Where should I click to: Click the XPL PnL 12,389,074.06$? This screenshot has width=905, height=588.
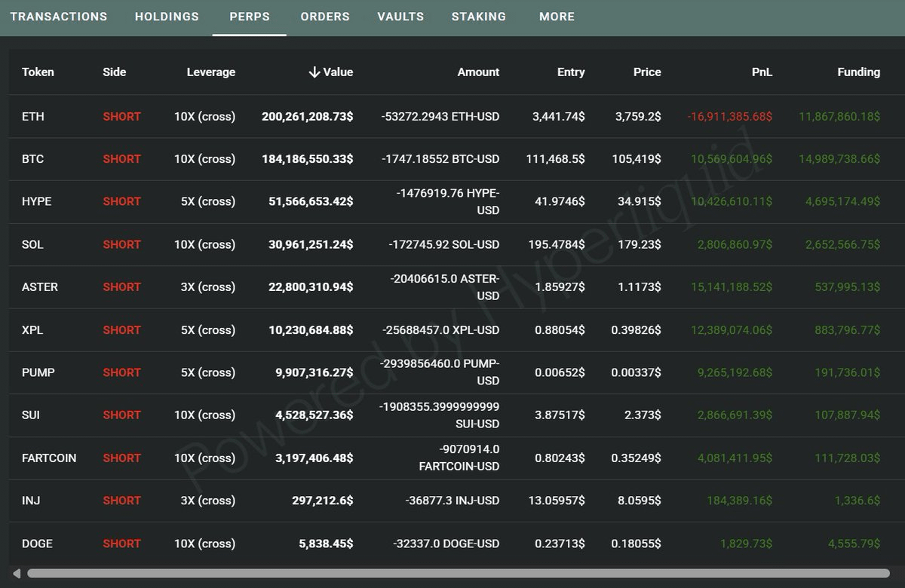tap(732, 330)
